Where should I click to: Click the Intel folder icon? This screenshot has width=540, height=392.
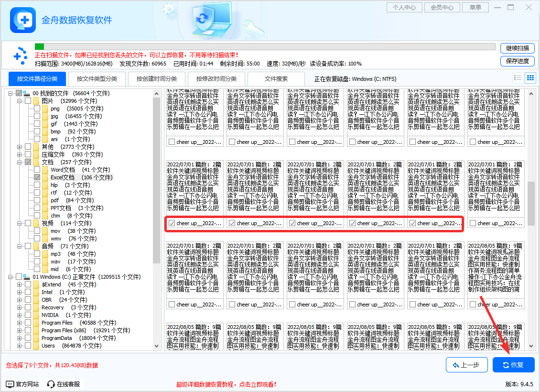click(36, 292)
